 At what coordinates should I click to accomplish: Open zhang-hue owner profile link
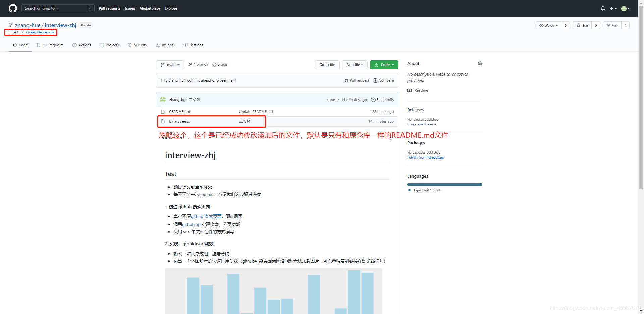[28, 25]
